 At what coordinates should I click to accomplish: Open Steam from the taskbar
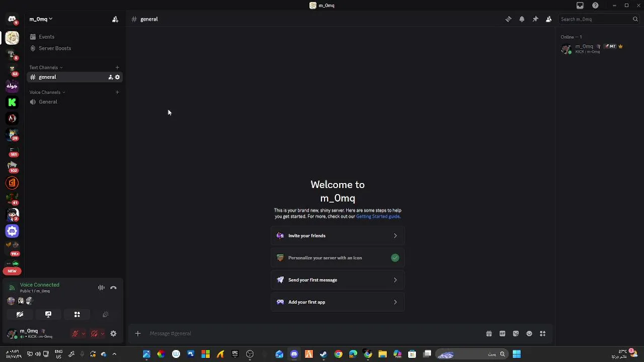click(324, 354)
